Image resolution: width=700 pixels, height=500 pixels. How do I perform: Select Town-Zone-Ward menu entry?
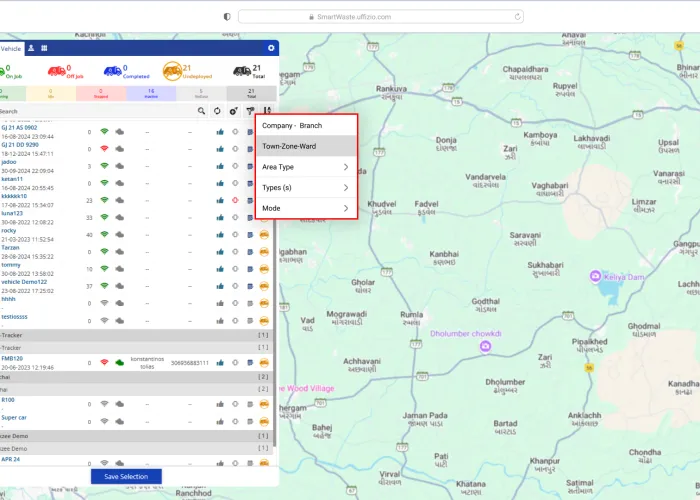click(x=306, y=146)
